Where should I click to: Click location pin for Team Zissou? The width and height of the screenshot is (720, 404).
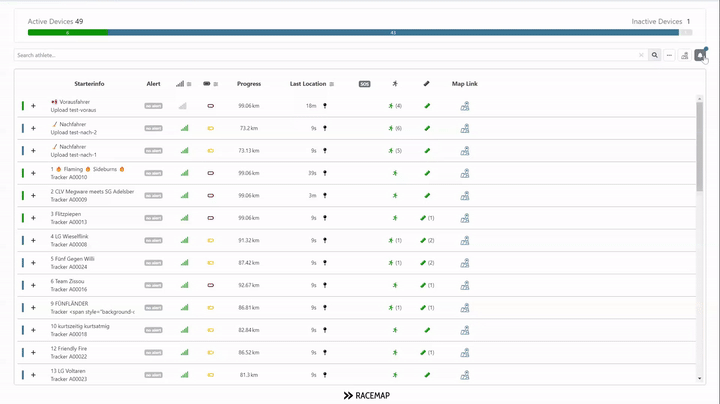tap(325, 285)
